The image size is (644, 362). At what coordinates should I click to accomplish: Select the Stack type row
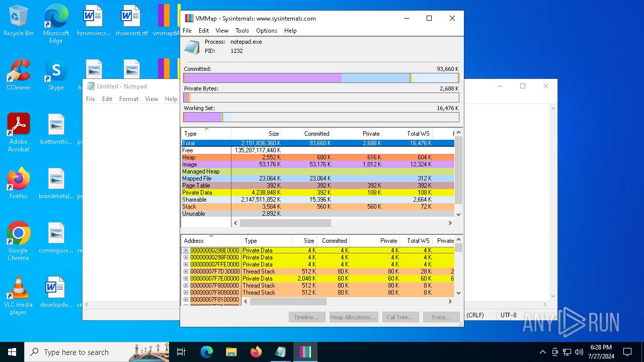(x=318, y=207)
